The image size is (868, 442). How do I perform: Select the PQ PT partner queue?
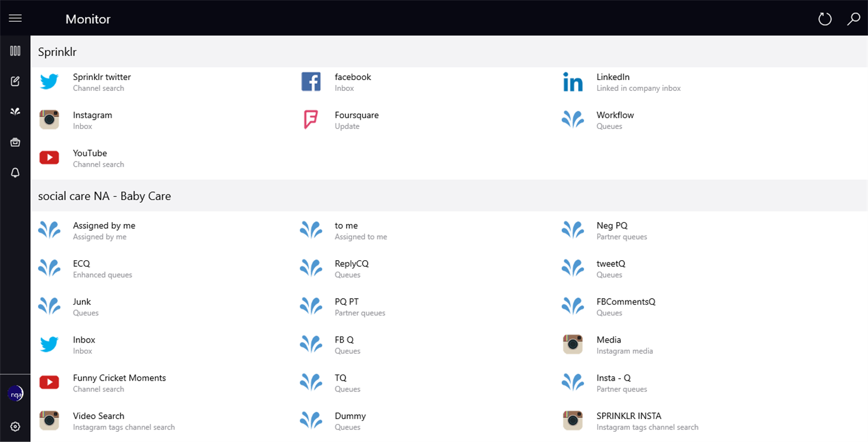point(360,307)
